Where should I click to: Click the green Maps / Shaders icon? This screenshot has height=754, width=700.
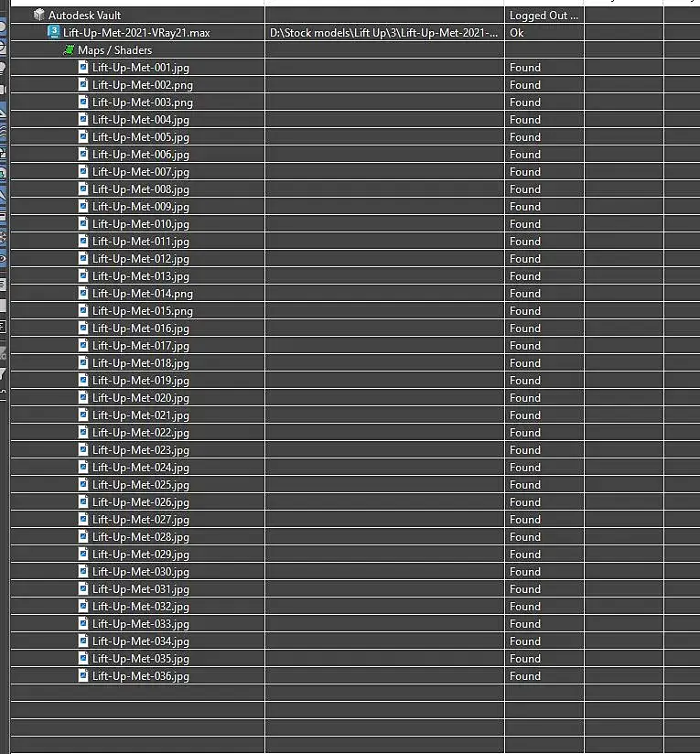pyautogui.click(x=70, y=49)
